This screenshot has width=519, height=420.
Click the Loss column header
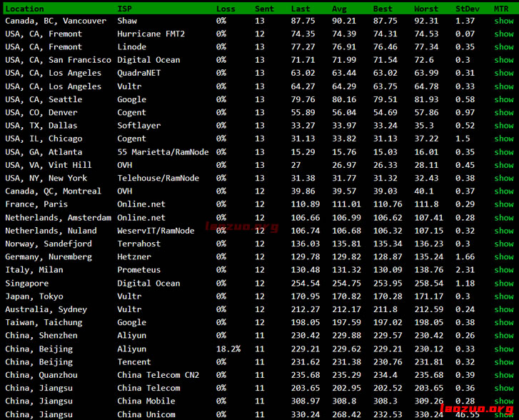pyautogui.click(x=226, y=9)
